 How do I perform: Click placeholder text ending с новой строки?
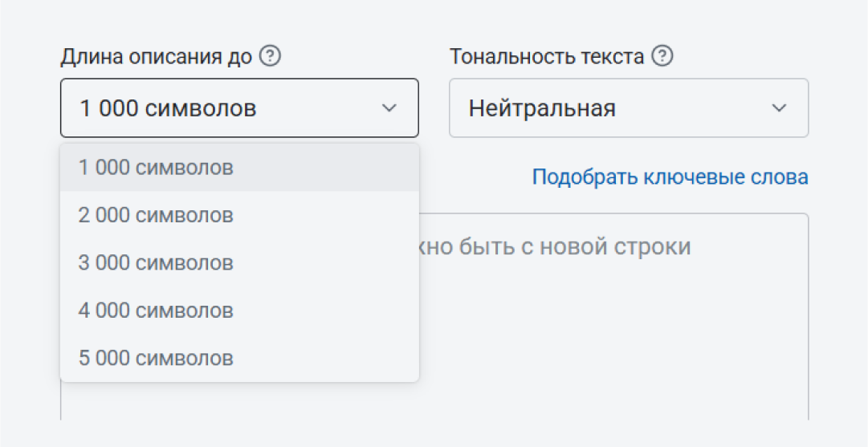click(x=553, y=246)
